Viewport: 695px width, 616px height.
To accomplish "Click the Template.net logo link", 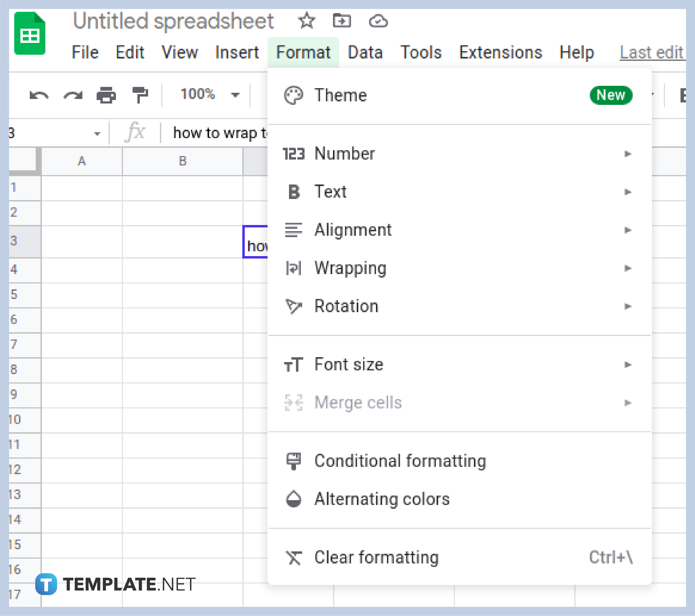I will click(116, 584).
